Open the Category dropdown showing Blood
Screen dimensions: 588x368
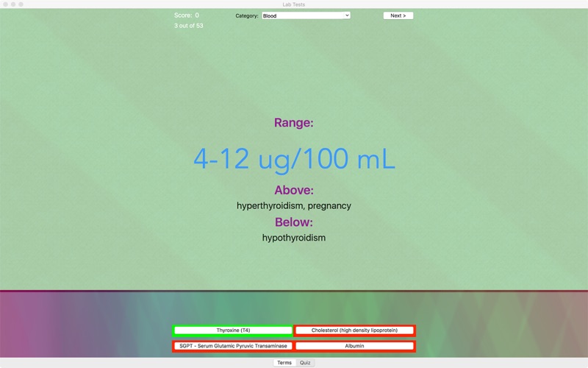(x=306, y=15)
